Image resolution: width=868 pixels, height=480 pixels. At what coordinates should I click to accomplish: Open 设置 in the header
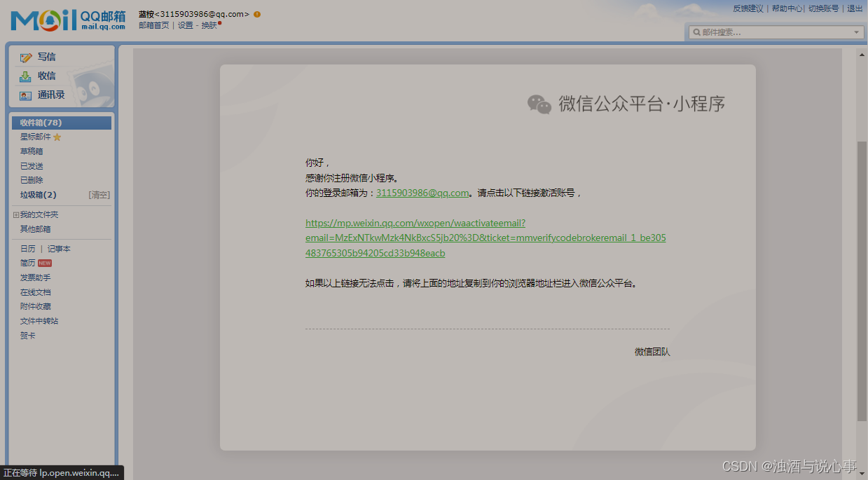click(185, 25)
